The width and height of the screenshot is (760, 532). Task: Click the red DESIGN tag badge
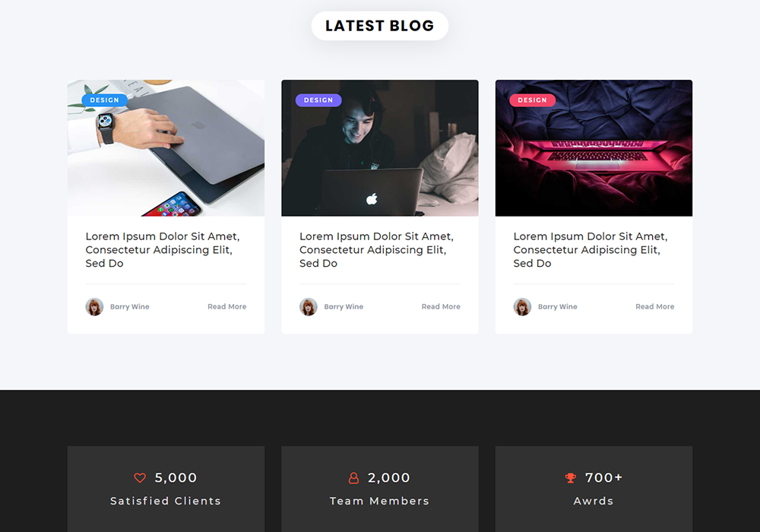pos(532,100)
